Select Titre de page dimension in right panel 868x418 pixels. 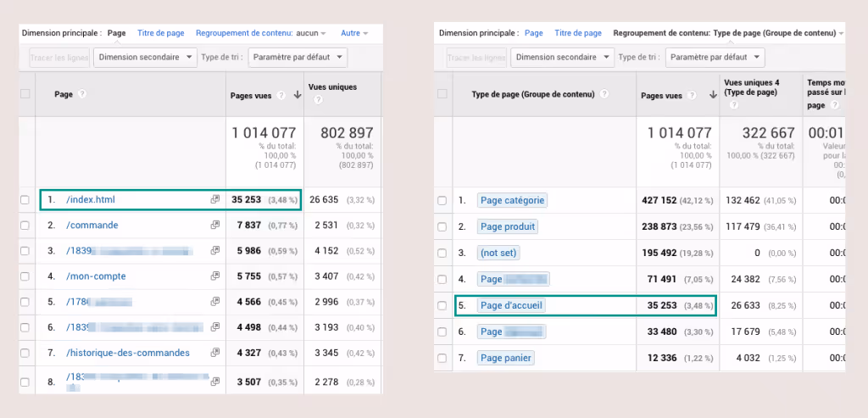tap(578, 33)
